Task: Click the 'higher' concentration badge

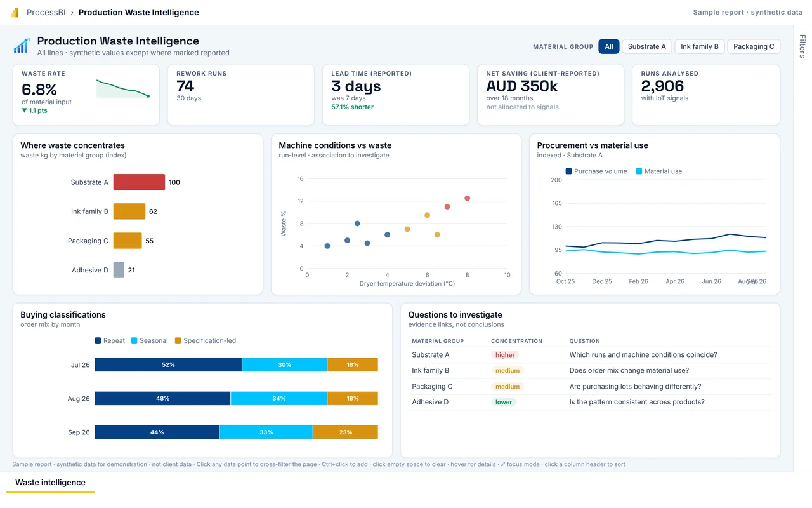Action: point(505,355)
